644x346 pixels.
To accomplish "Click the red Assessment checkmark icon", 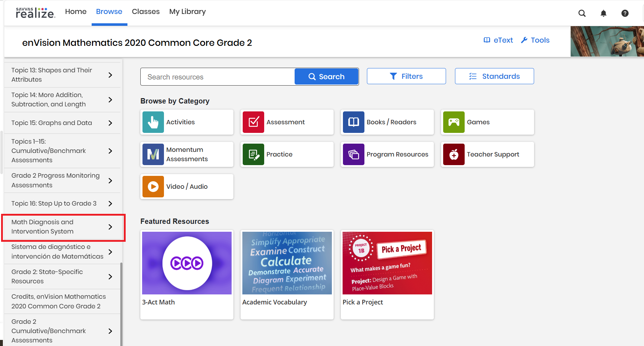I will 253,122.
